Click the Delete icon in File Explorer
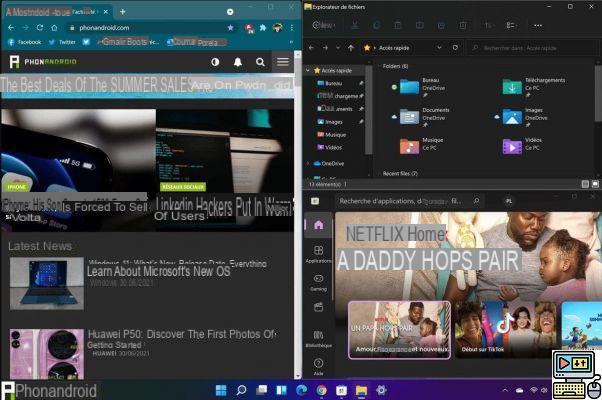602x400 pixels. (463, 25)
